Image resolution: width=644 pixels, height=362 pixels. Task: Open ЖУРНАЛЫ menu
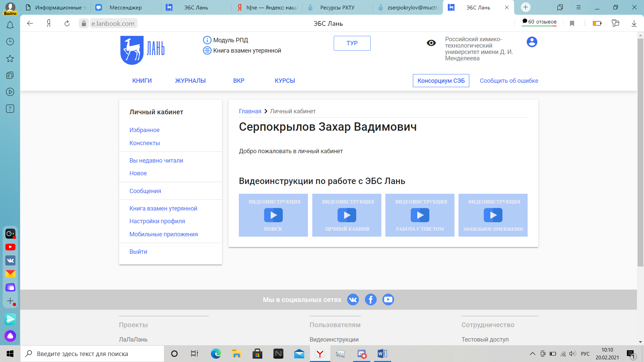pos(190,81)
